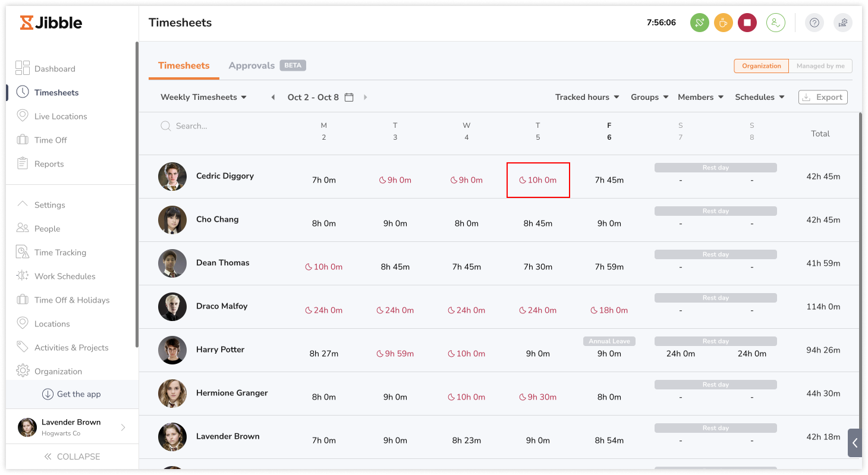This screenshot has height=475, width=868.
Task: Open the Work Schedules page
Action: point(65,276)
